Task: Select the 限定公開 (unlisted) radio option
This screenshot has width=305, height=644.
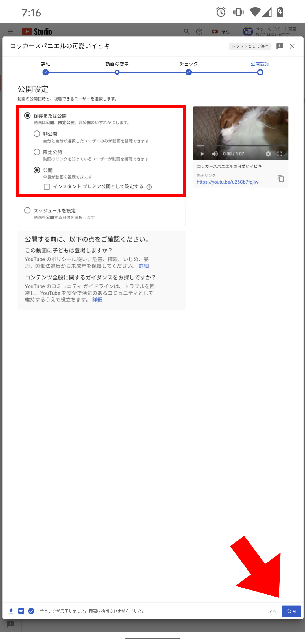Action: coord(37,152)
